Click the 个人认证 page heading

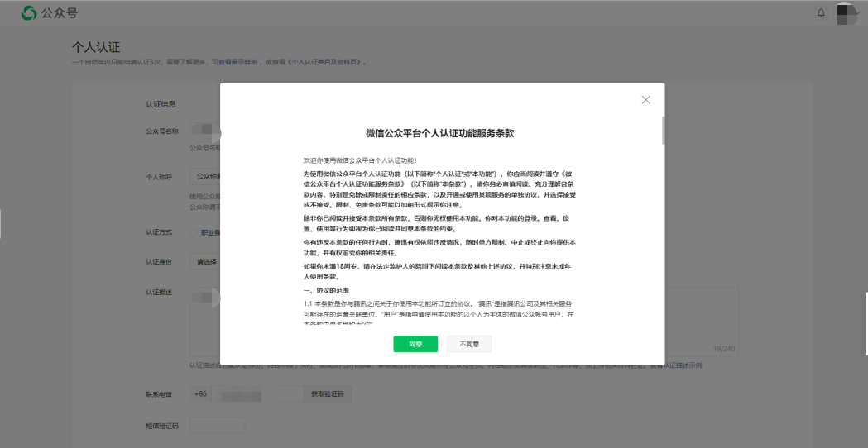click(96, 47)
